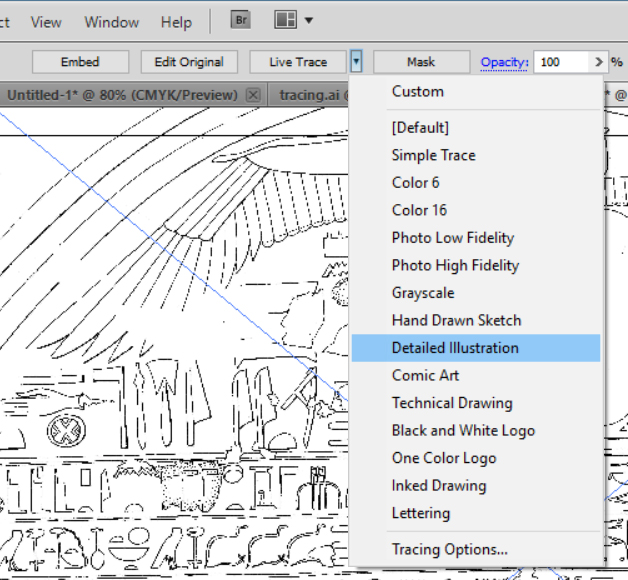The image size is (628, 580).
Task: Open Adobe Bridge with the Br icon
Action: tap(240, 20)
